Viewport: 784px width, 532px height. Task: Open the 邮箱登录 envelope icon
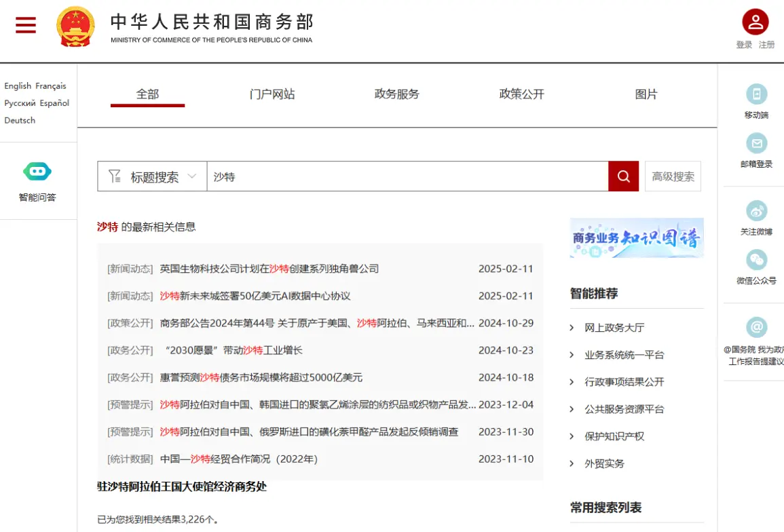756,143
